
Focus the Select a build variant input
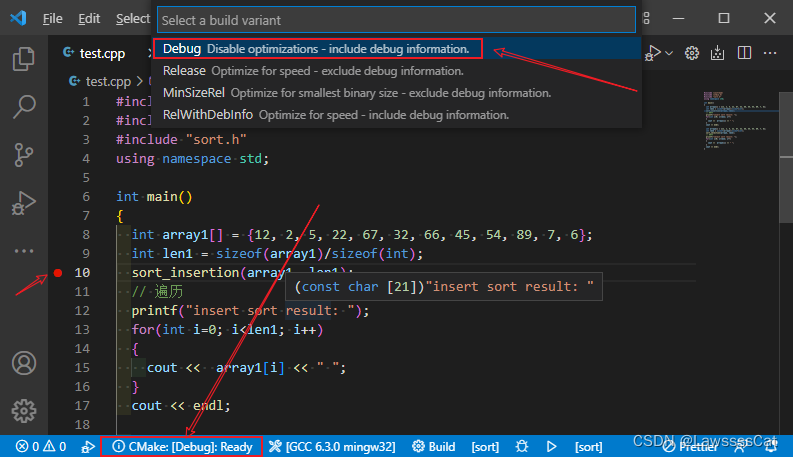[396, 20]
